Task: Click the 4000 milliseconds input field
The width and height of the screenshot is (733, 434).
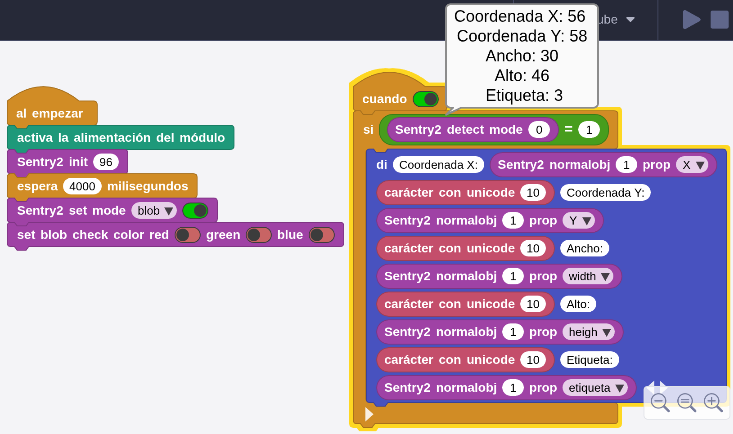Action: coord(82,186)
